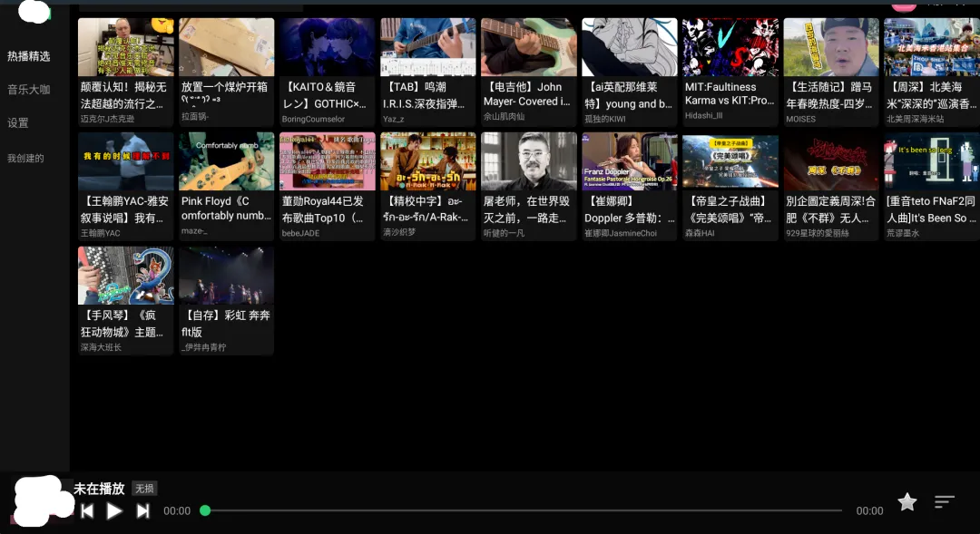Click the playback progress slider handle
Image resolution: width=980 pixels, height=534 pixels.
[x=205, y=510]
